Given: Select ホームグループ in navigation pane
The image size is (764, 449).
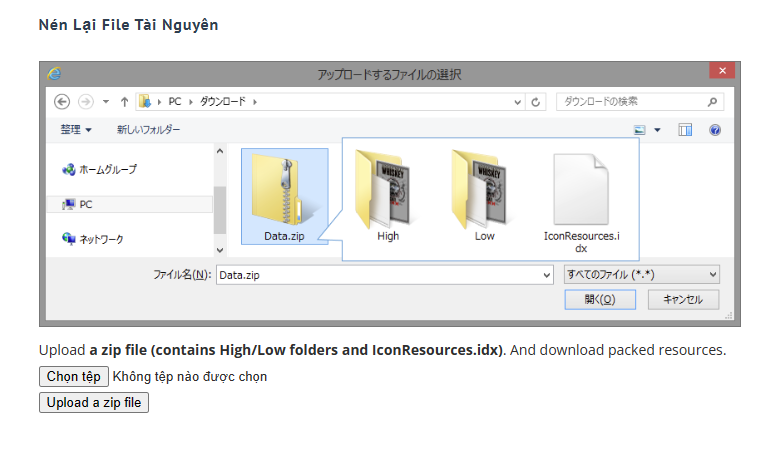Looking at the screenshot, I should 99,169.
